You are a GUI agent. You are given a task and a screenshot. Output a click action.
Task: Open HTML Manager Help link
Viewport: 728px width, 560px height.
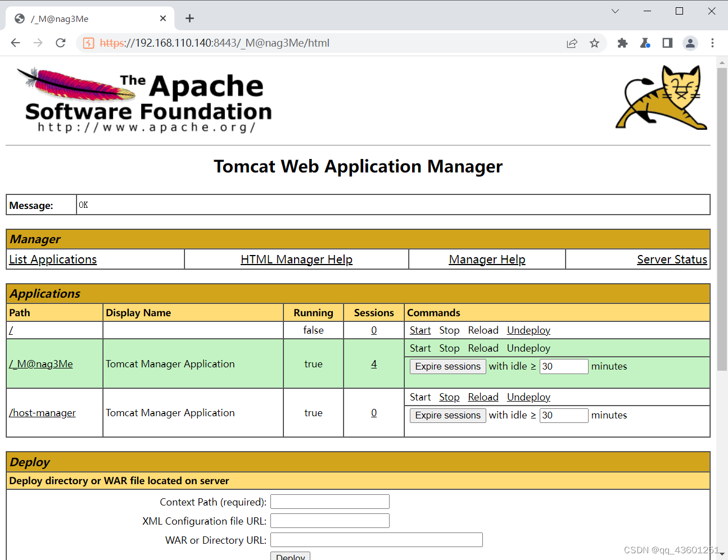coord(296,259)
